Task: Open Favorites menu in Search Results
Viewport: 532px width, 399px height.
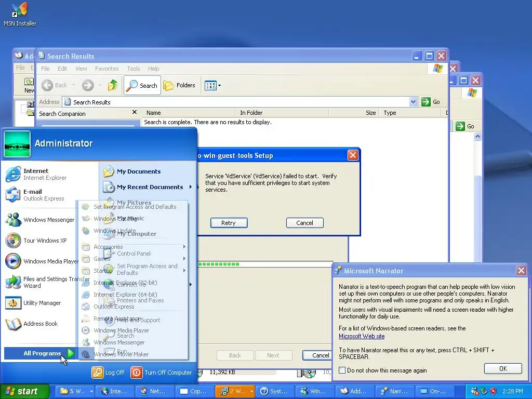Action: (x=107, y=69)
